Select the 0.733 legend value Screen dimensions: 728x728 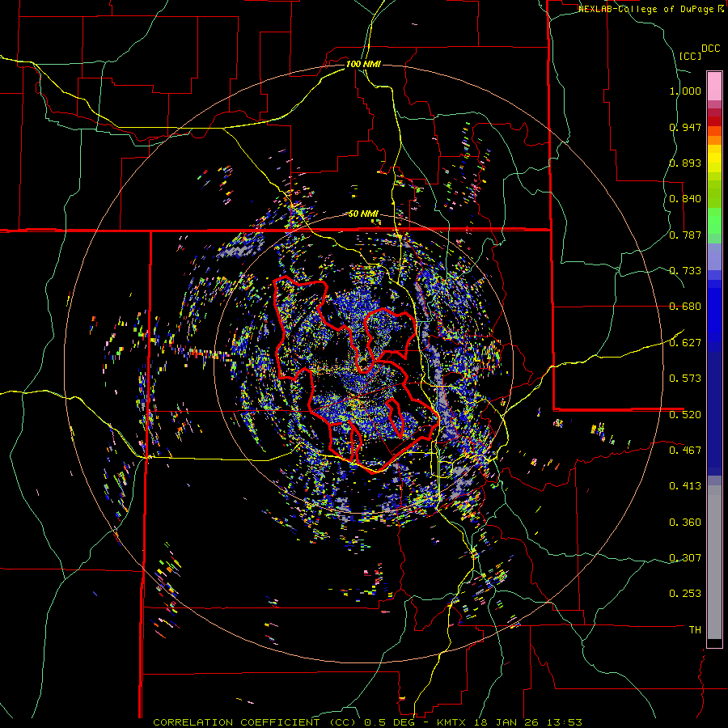pyautogui.click(x=685, y=271)
